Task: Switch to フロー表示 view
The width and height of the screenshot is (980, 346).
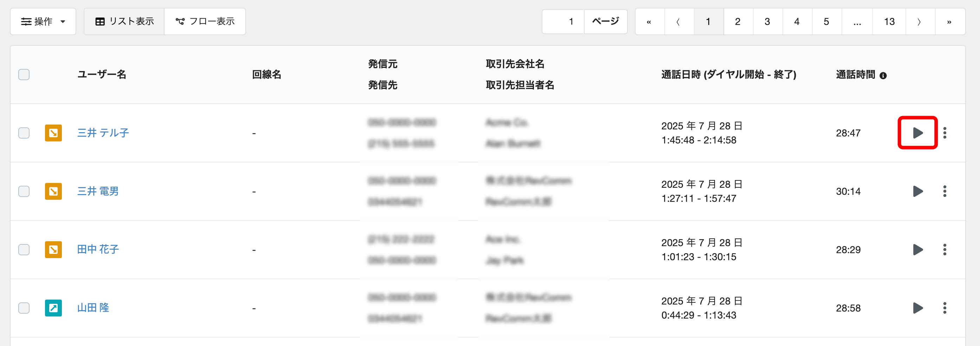Action: click(205, 21)
